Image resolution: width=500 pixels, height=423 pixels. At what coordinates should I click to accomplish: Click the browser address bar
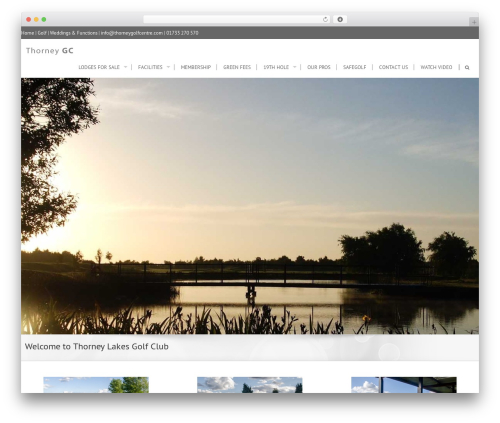pos(237,19)
